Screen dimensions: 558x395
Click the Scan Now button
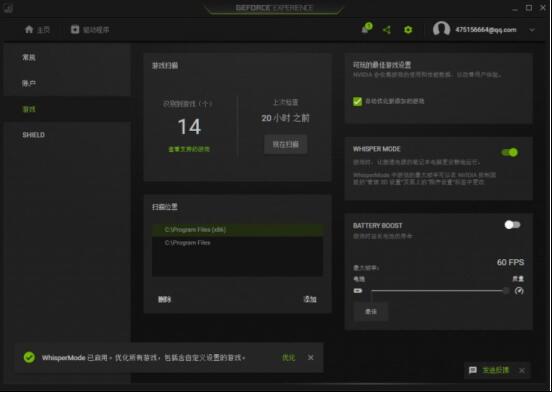[285, 144]
